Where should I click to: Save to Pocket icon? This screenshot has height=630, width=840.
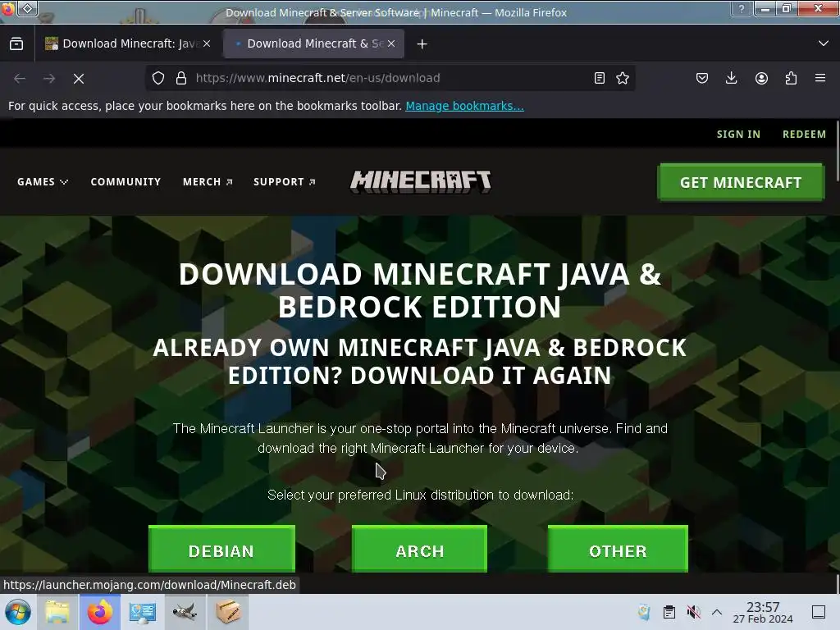(702, 78)
